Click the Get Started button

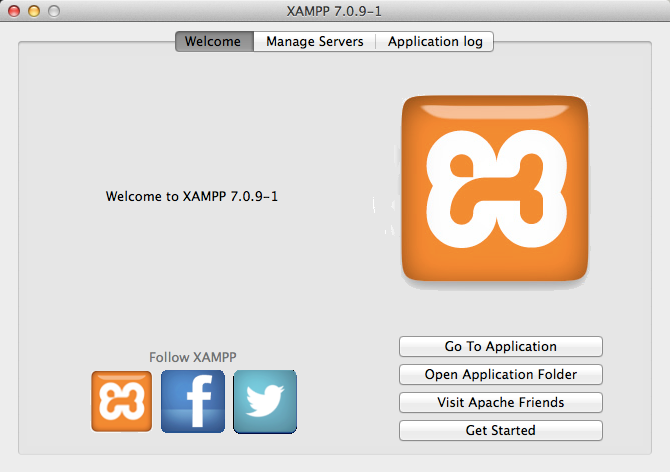click(x=501, y=431)
